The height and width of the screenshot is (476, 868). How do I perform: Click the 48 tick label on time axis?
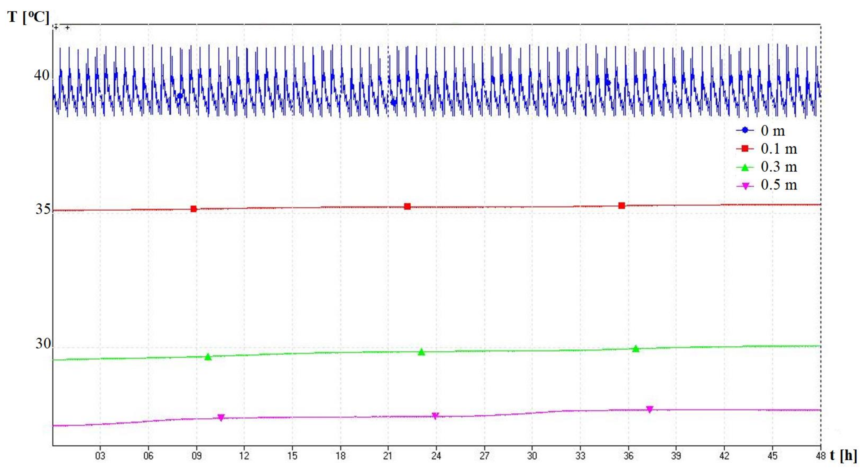[821, 456]
